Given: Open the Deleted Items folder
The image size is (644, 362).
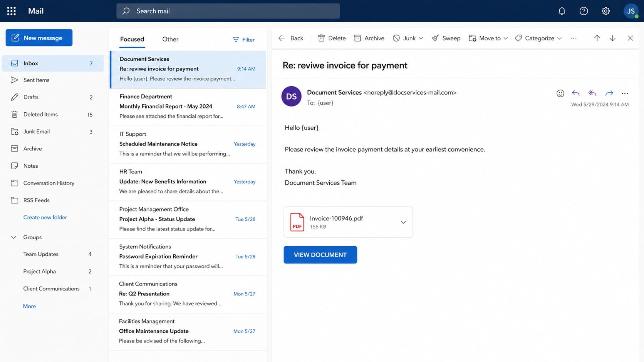Looking at the screenshot, I should click(x=53, y=114).
